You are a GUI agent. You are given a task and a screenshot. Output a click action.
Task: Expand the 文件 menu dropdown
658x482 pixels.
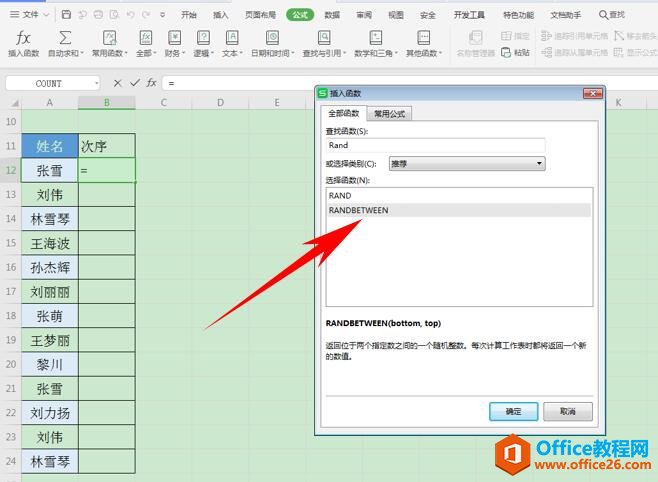point(46,15)
